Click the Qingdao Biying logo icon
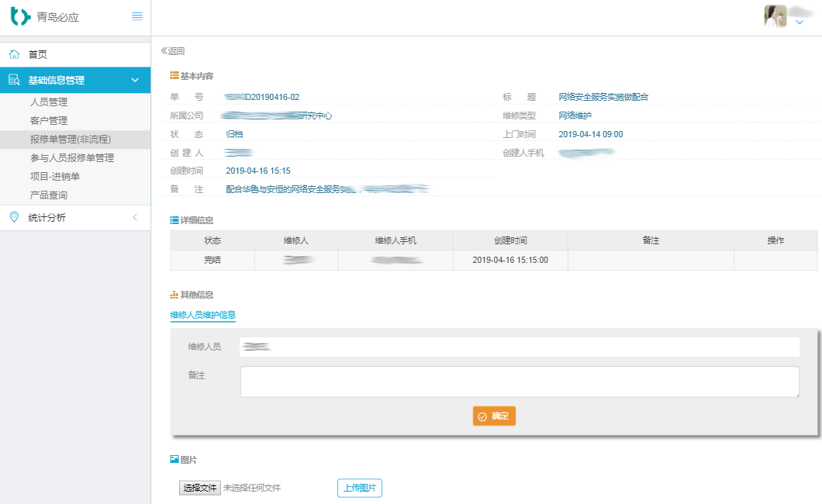This screenshot has width=822, height=504. (x=20, y=16)
